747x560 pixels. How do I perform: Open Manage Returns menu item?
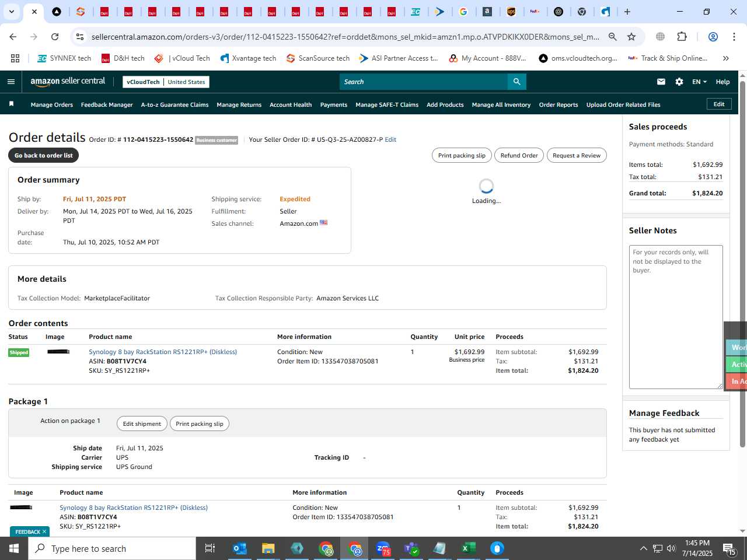(x=239, y=105)
